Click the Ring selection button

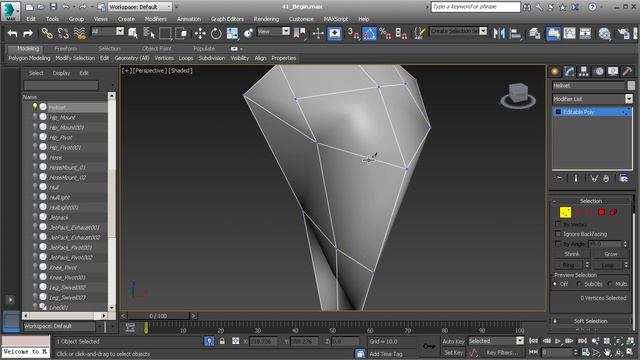(x=568, y=265)
